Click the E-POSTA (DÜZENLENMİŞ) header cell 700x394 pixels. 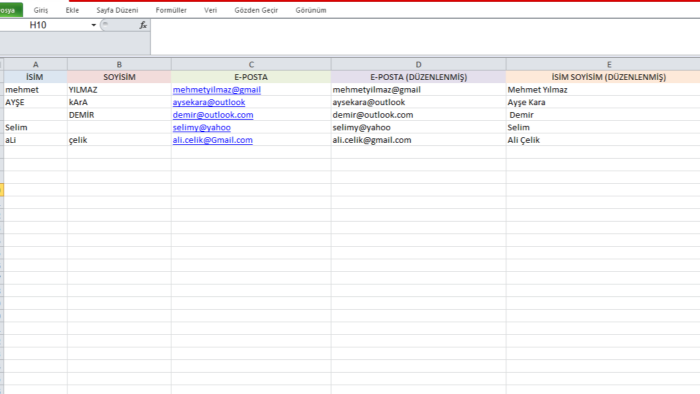click(418, 77)
